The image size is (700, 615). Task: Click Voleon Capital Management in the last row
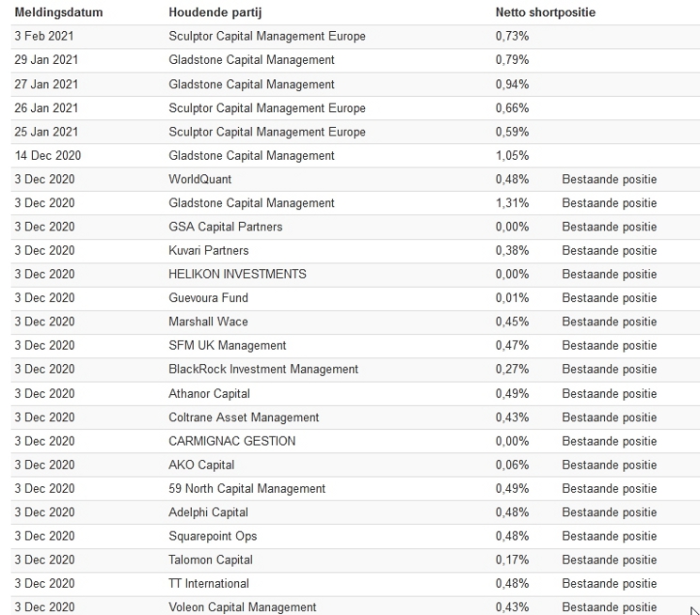click(243, 607)
